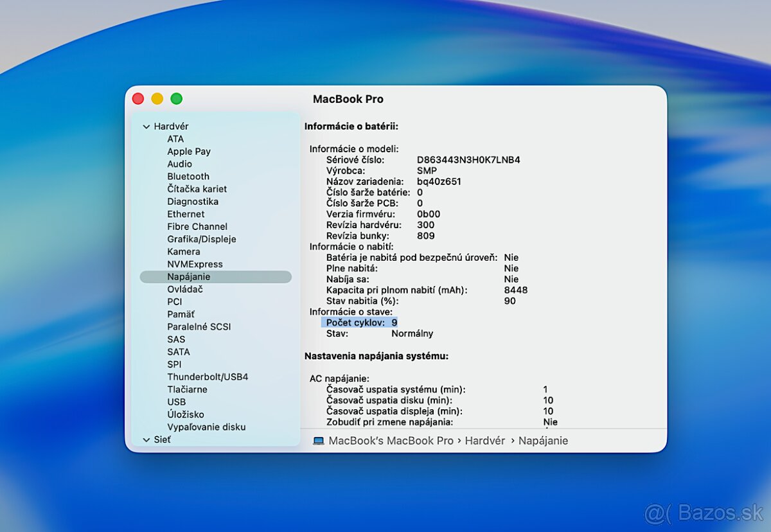Expand the Sieť category

(x=146, y=439)
